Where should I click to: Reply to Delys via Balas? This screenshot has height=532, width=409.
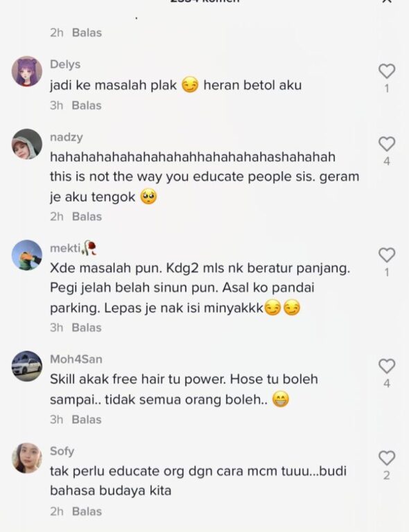click(87, 105)
